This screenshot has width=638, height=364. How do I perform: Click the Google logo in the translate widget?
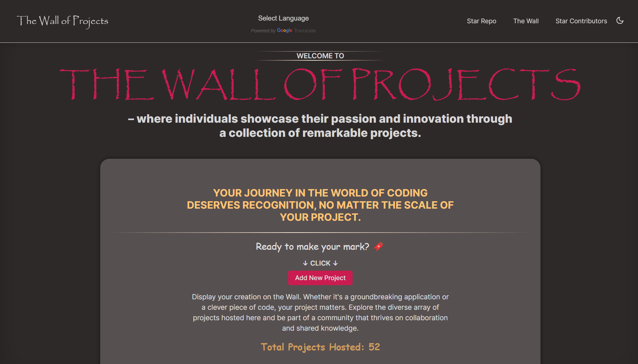[x=284, y=30]
